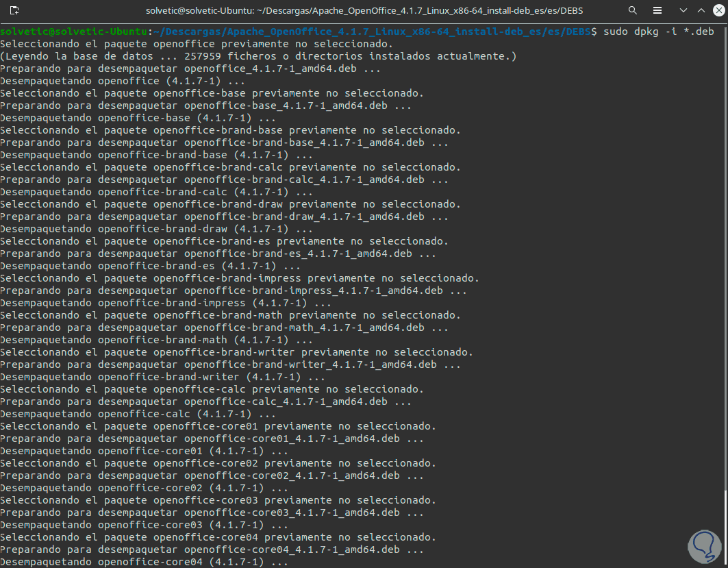Image resolution: width=728 pixels, height=568 pixels.
Task: Click 'Seleccionando el paquete openoffice-core03' line
Action: tap(218, 500)
